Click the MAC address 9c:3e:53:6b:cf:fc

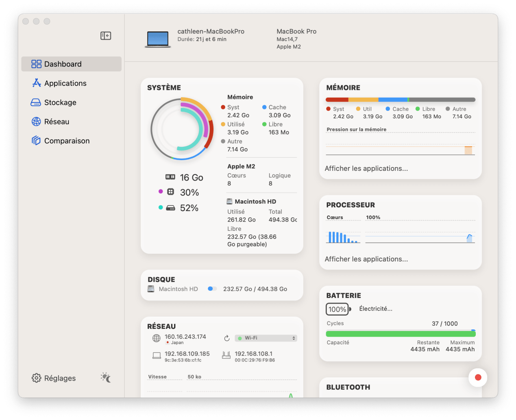(183, 360)
